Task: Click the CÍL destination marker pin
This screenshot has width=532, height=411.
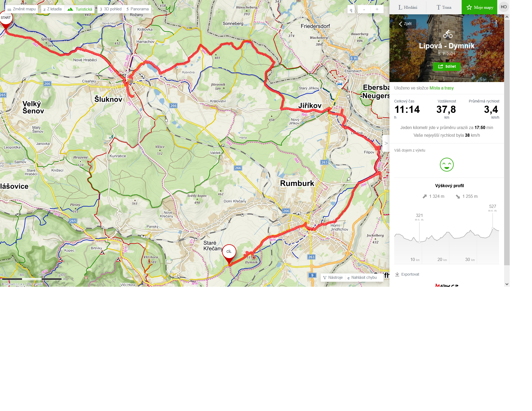Action: click(x=229, y=253)
